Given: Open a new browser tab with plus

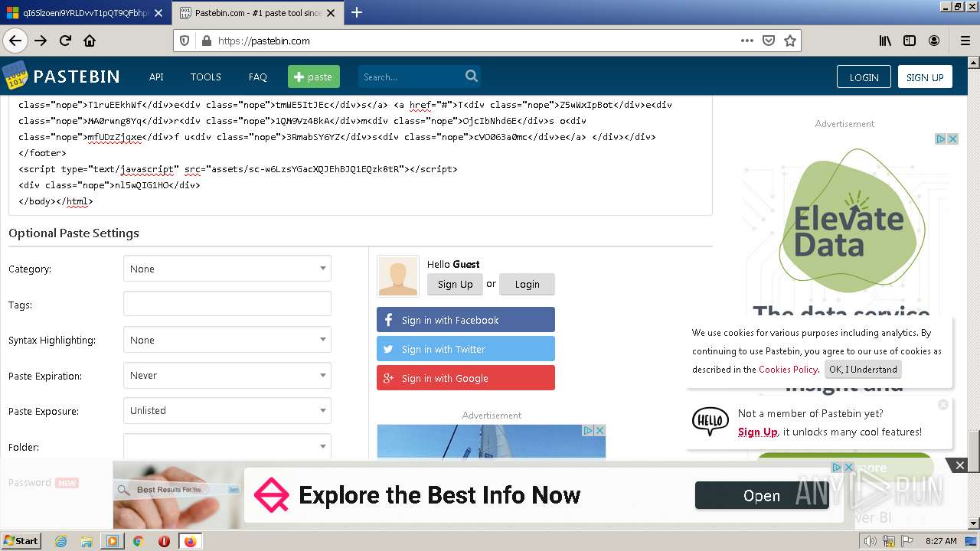Looking at the screenshot, I should coord(357,12).
